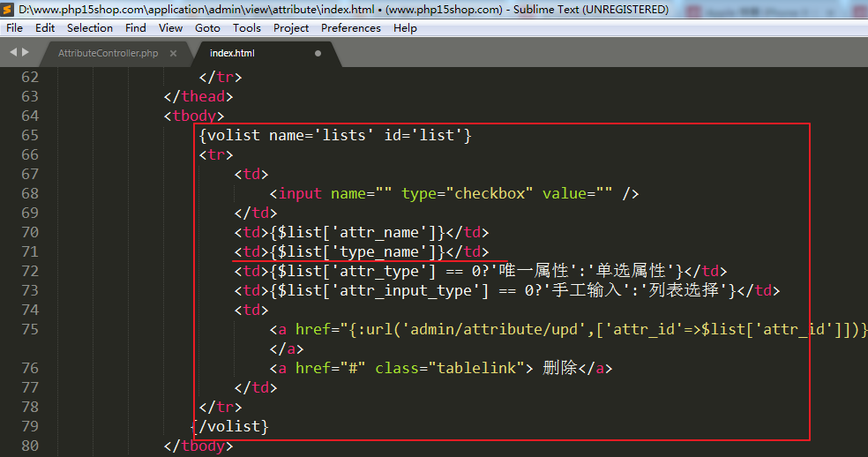The height and width of the screenshot is (457, 868).
Task: Open the Edit menu
Action: pyautogui.click(x=45, y=28)
